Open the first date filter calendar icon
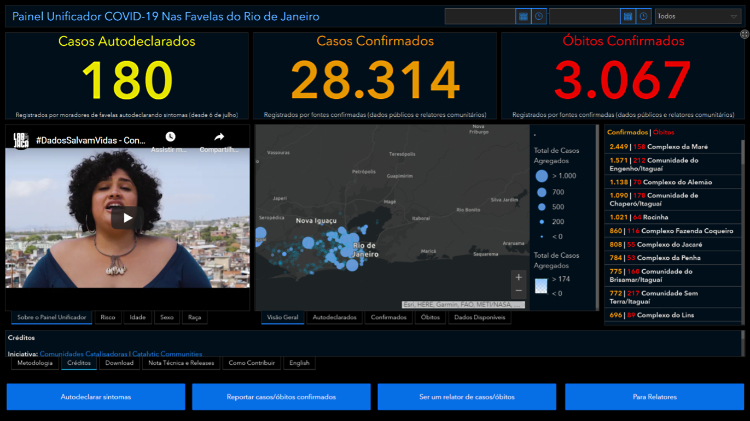 pyautogui.click(x=523, y=16)
